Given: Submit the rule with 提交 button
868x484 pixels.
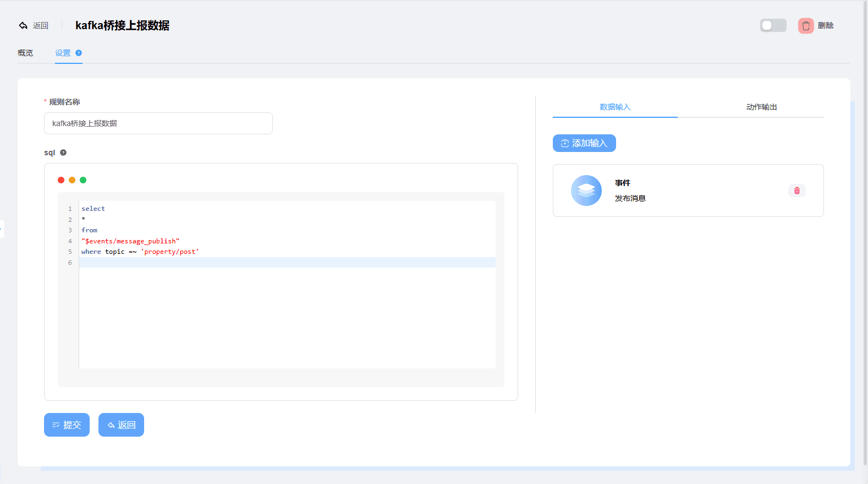Looking at the screenshot, I should click(67, 425).
